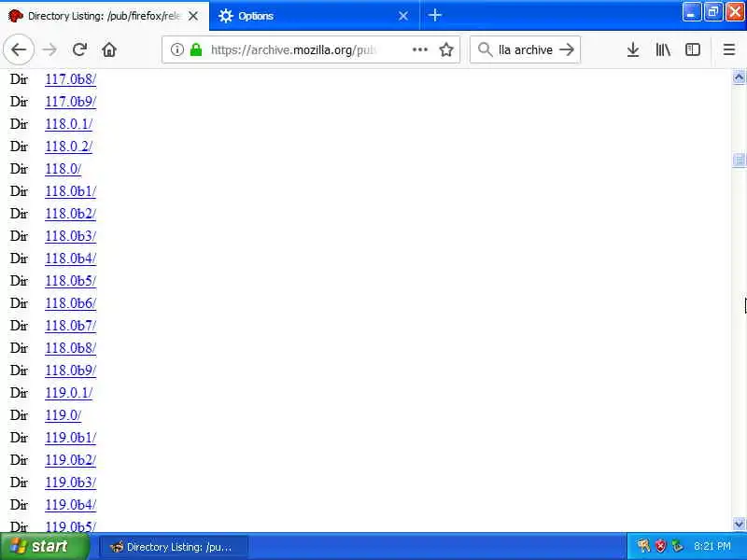
Task: Open the 118.0b3/ directory link
Action: click(x=71, y=236)
